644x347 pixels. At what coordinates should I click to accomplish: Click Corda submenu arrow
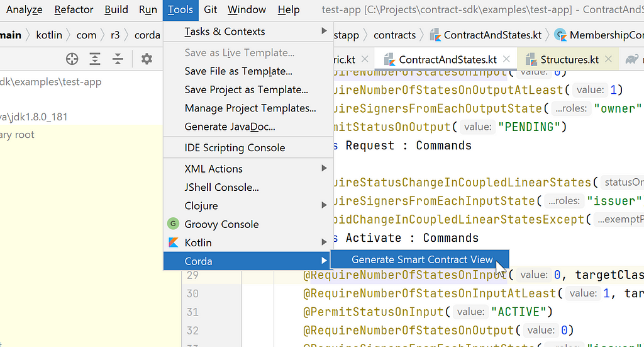point(324,261)
